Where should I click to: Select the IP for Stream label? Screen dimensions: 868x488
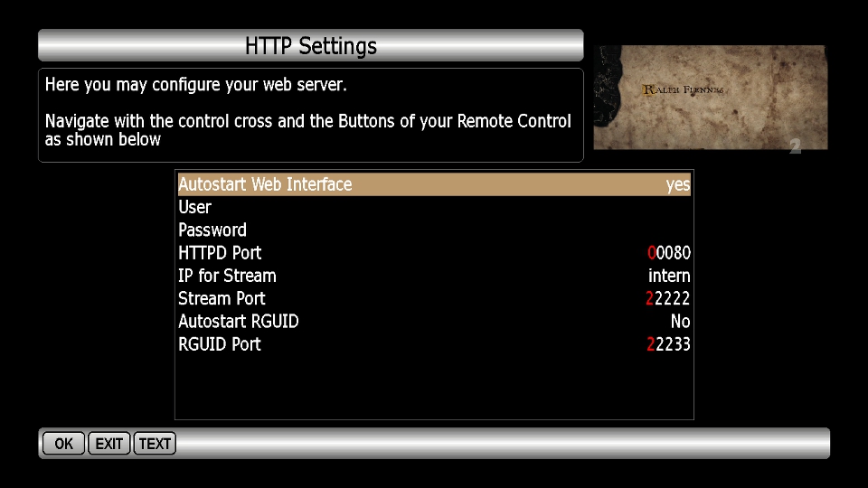[x=227, y=276]
